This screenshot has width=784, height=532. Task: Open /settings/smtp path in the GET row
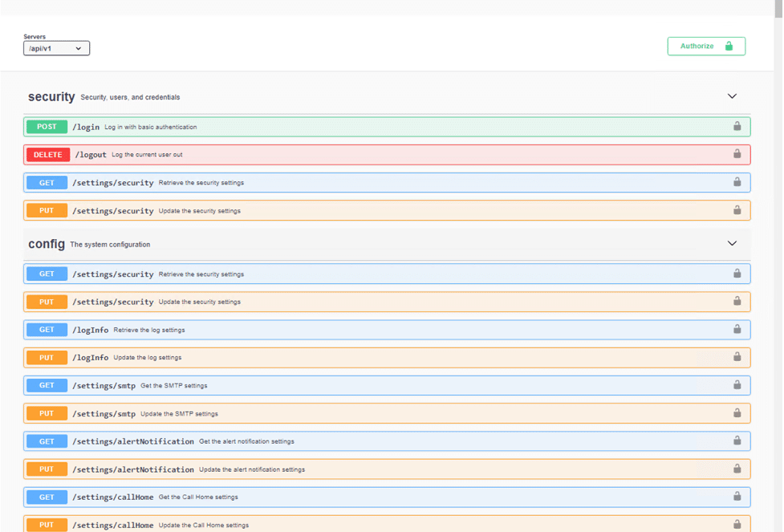[104, 386]
